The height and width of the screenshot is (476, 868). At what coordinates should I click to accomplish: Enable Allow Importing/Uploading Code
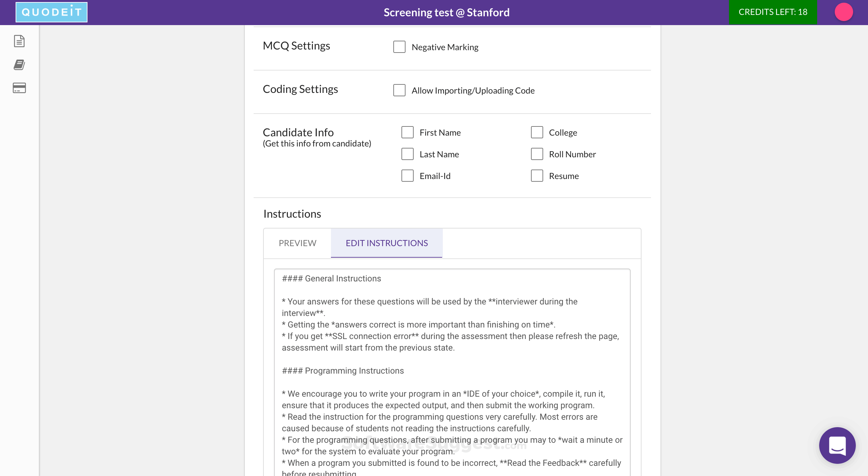click(399, 90)
